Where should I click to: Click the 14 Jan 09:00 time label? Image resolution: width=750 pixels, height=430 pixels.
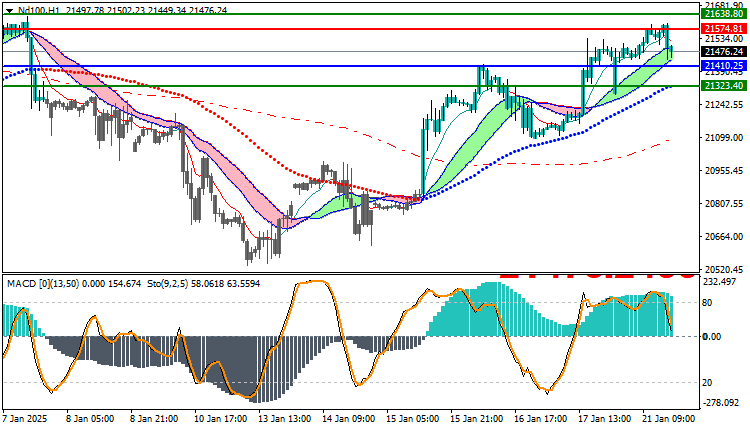point(349,419)
